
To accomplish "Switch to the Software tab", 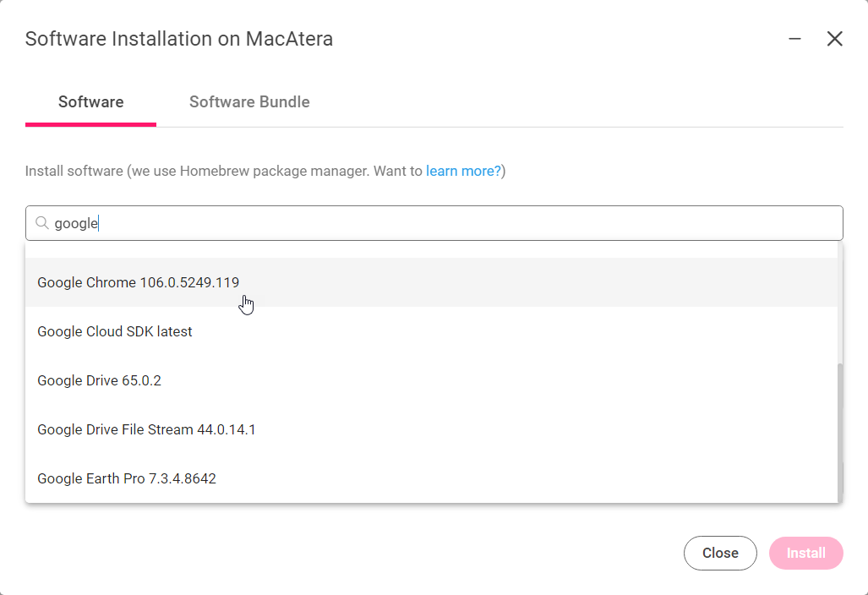I will click(x=90, y=101).
